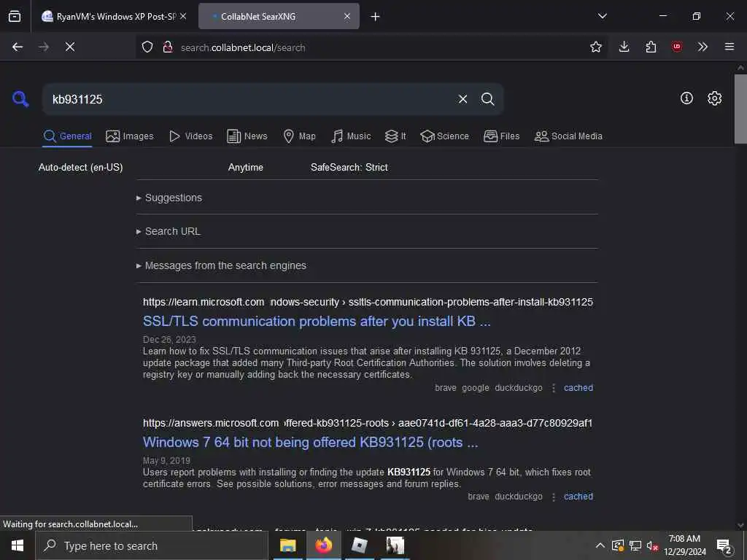This screenshot has height=560, width=747.
Task: Stop loading the page
Action: (70, 47)
